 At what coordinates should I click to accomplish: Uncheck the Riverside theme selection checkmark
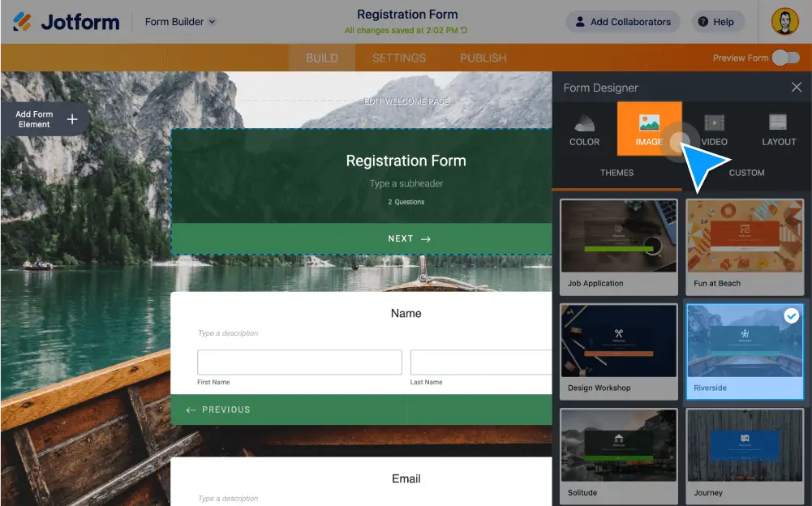coord(792,316)
